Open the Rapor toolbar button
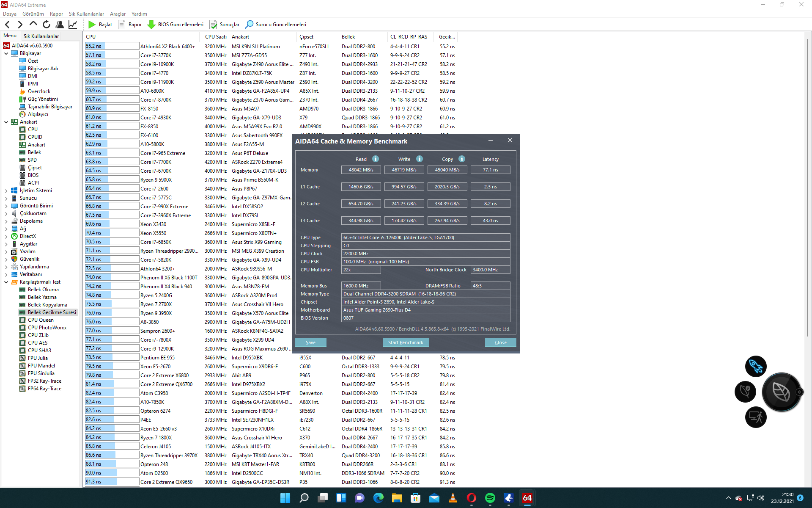 (130, 25)
